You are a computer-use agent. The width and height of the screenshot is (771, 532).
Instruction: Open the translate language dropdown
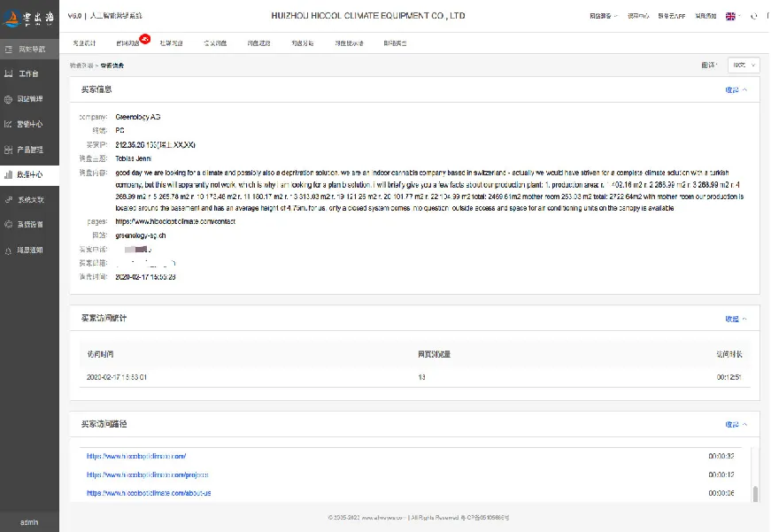[744, 65]
